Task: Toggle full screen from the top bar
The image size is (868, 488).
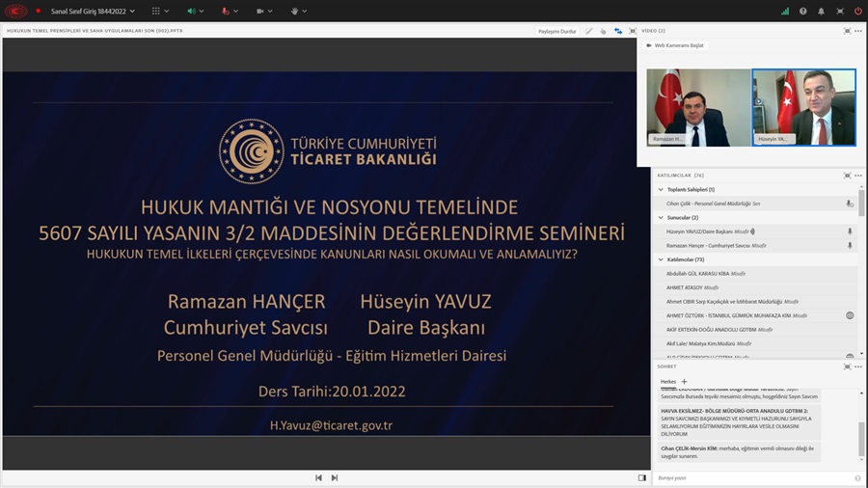Action: [x=840, y=11]
